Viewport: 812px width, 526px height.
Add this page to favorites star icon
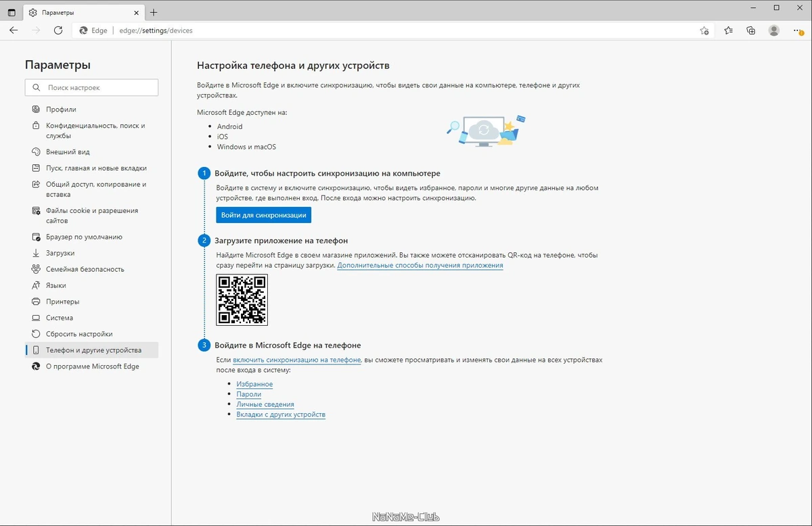click(x=704, y=30)
